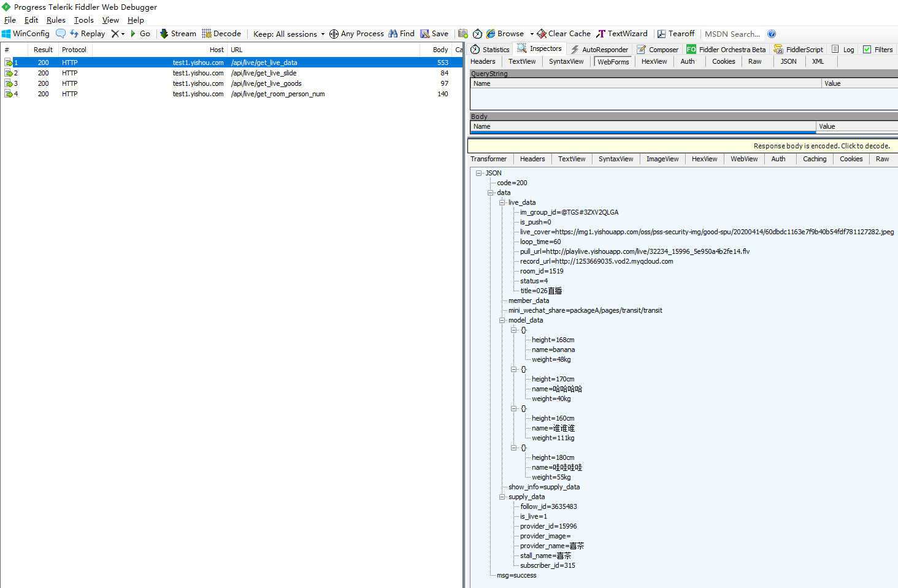
Task: Toggle Stream mode
Action: point(178,34)
